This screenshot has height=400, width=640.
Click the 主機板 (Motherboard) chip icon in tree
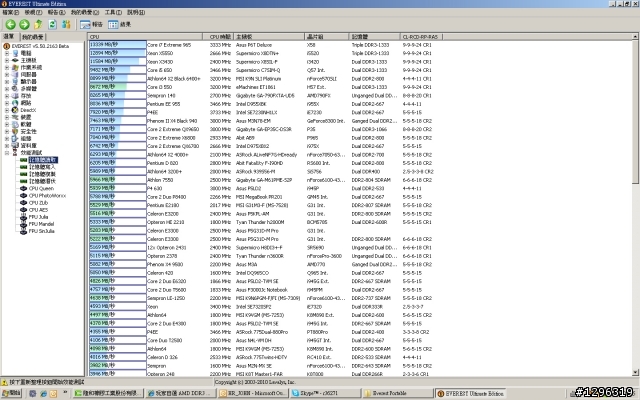(15, 60)
